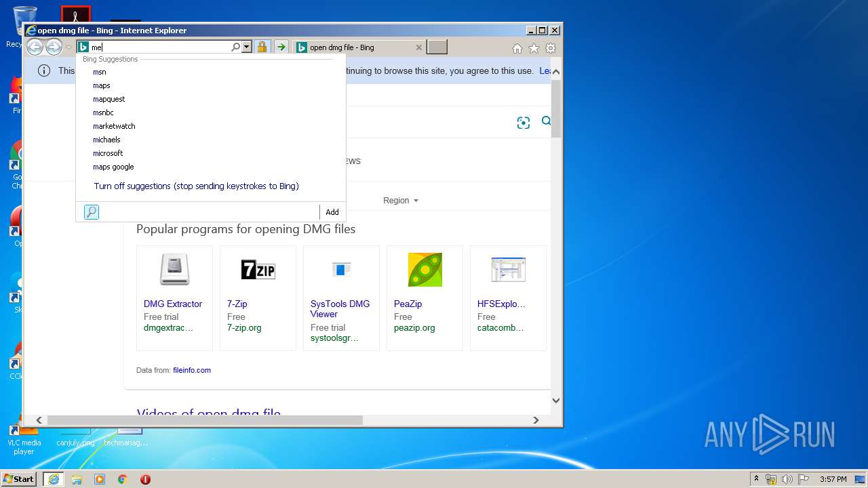
Task: Click the vertical scrollbar down arrow
Action: pos(556,401)
